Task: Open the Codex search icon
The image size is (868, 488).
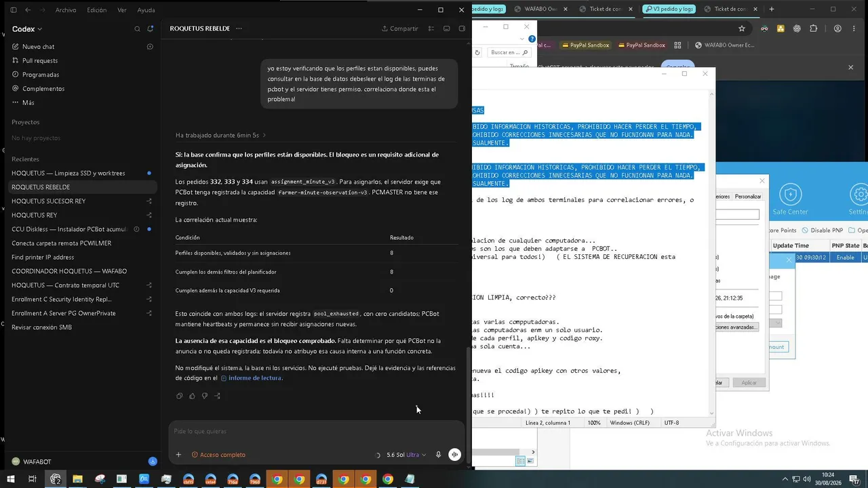Action: 137,29
